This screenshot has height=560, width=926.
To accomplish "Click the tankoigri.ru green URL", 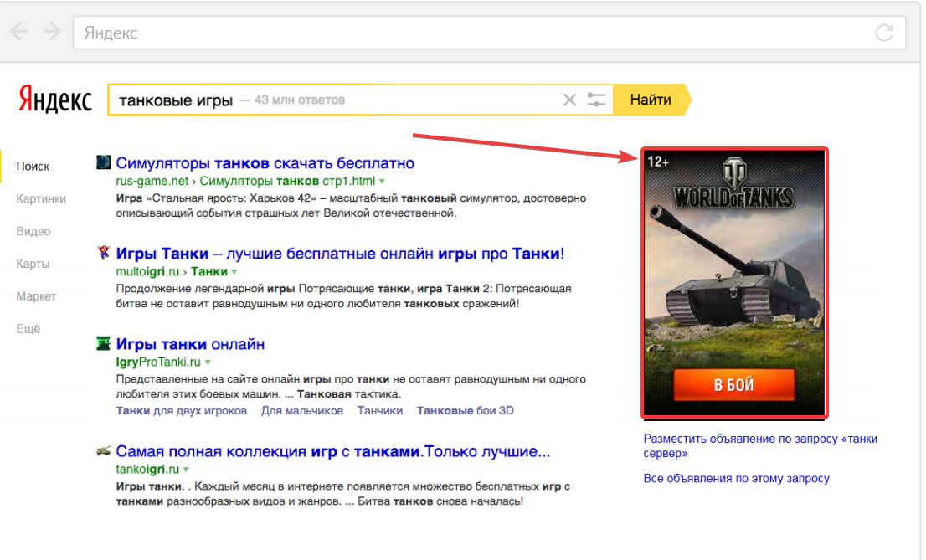I will click(147, 470).
